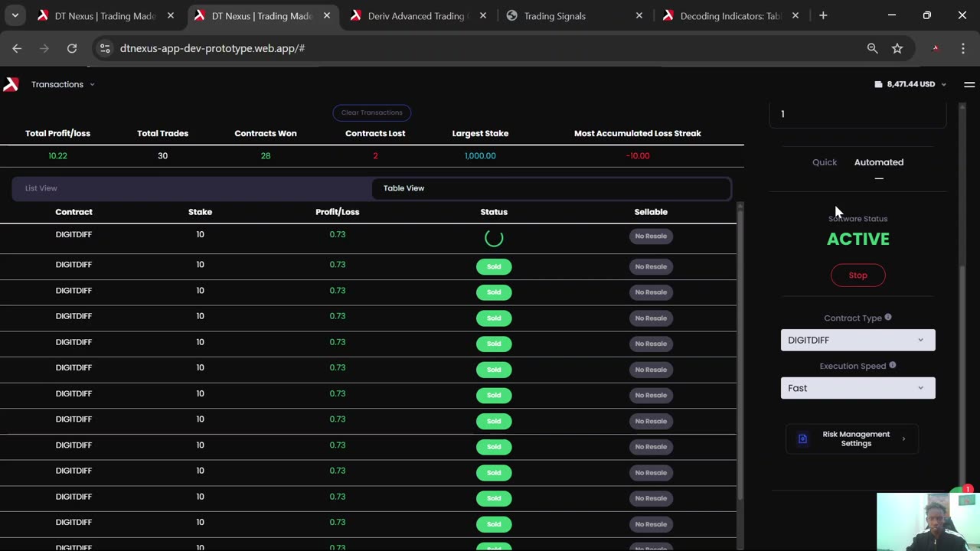Click the Contract column header
Image resolution: width=980 pixels, height=551 pixels.
(73, 212)
